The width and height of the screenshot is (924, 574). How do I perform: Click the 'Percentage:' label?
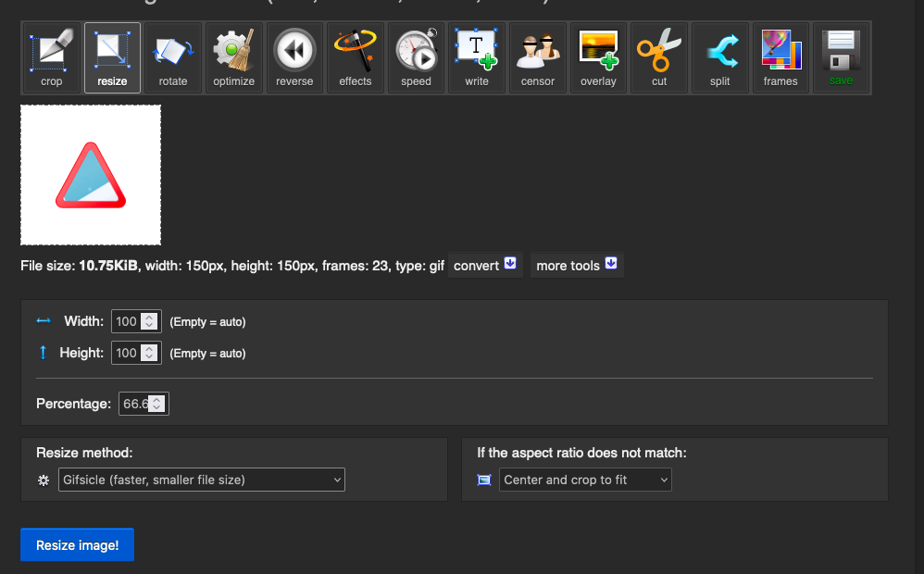click(74, 404)
